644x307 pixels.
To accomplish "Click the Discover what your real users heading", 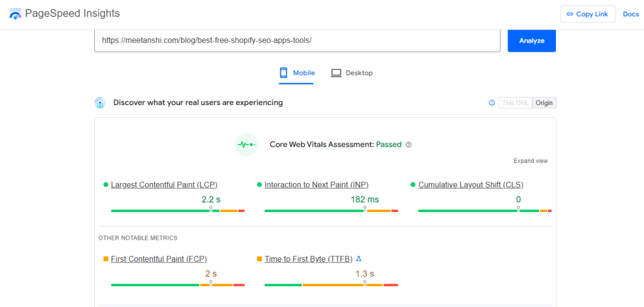I will pyautogui.click(x=198, y=103).
